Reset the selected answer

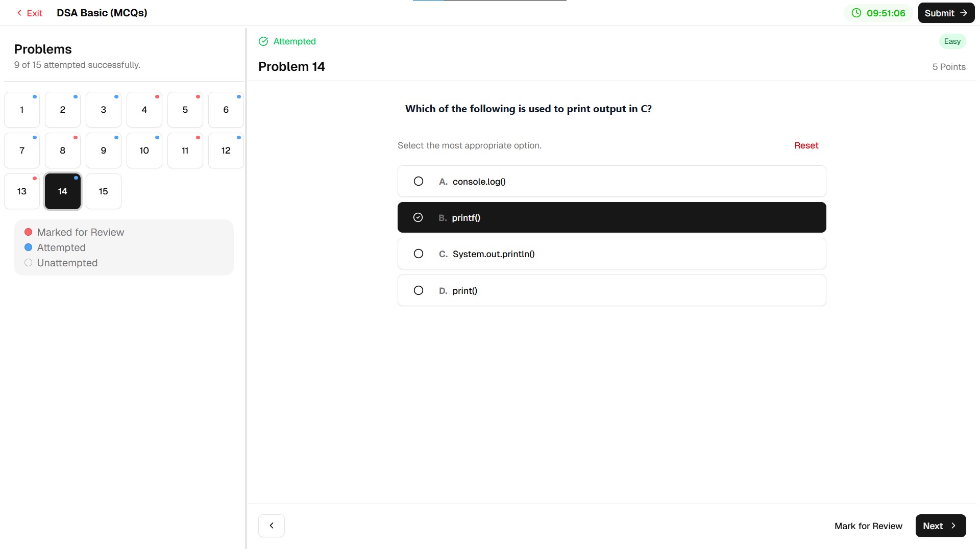tap(806, 145)
